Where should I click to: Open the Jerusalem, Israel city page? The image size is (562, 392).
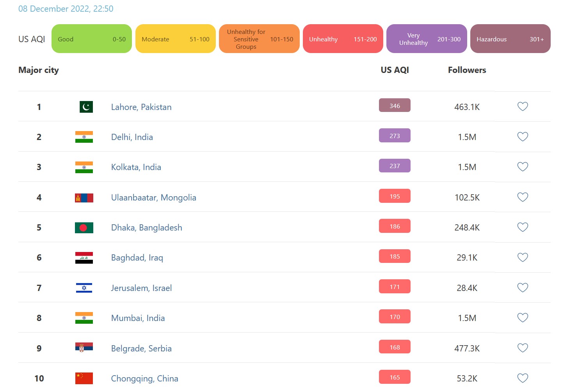click(x=141, y=288)
